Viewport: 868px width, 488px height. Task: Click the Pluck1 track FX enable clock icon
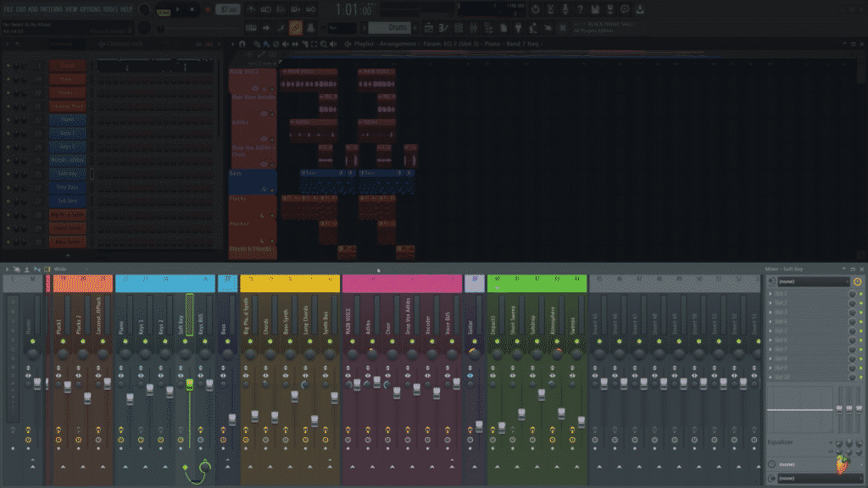click(x=58, y=441)
